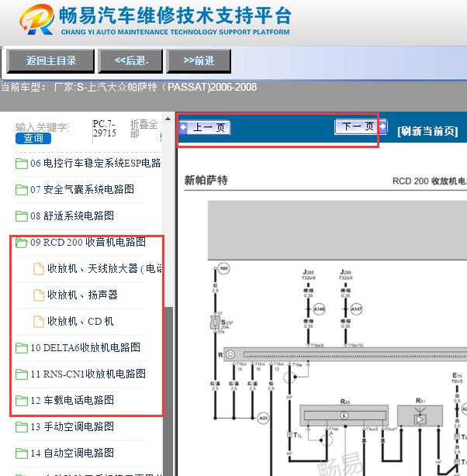The width and height of the screenshot is (467, 476).
Task: Click the sidebar vertical scrollbar thumb
Action: pyautogui.click(x=168, y=391)
